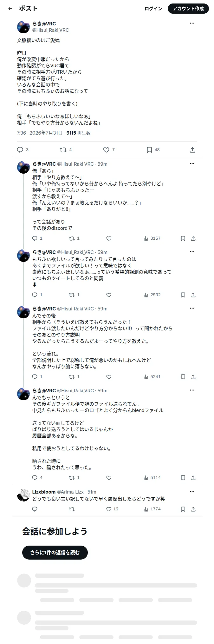Bookmark the main post showing 48 bookmarks
Image resolution: width=214 pixels, height=644 pixels.
[149, 150]
